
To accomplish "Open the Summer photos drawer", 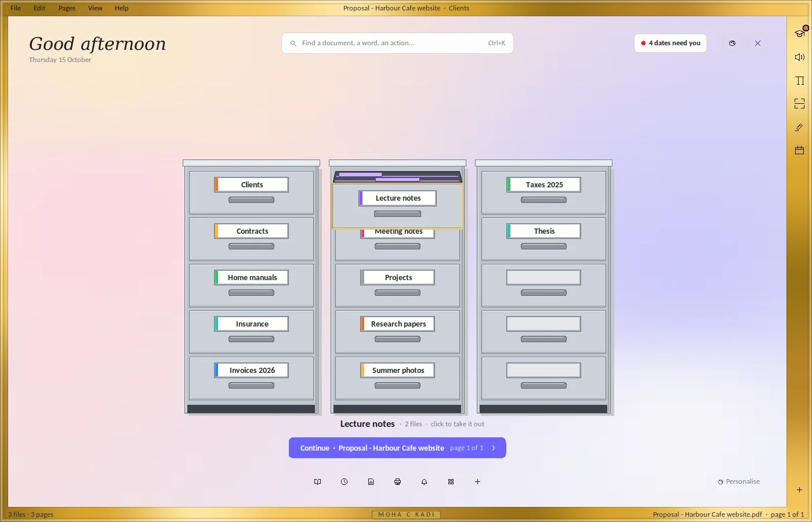I will click(x=397, y=378).
